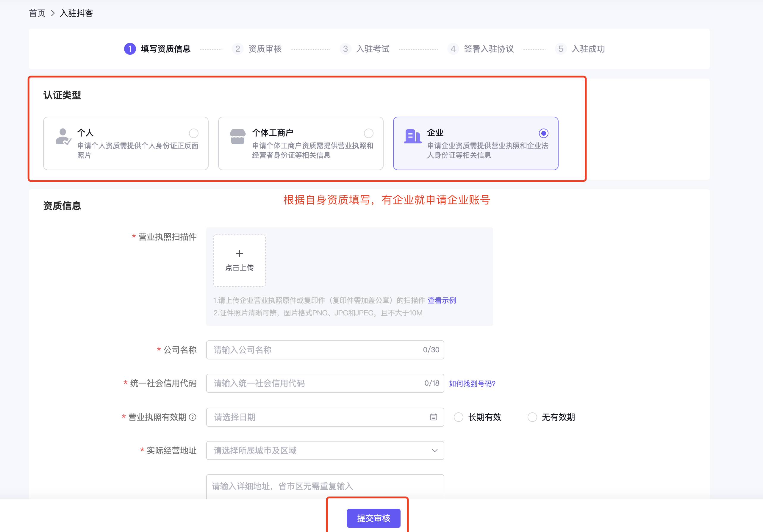Click the 统一社会信用代码 field label
Image resolution: width=763 pixels, height=532 pixels.
[163, 383]
